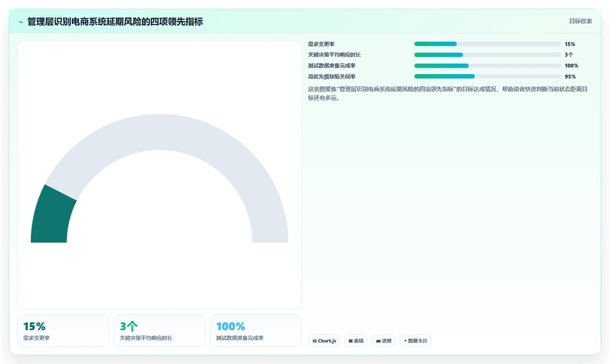This screenshot has width=610, height=364.
Task: Click the 测试数据准备完成率 label in progress list
Action: [x=332, y=66]
